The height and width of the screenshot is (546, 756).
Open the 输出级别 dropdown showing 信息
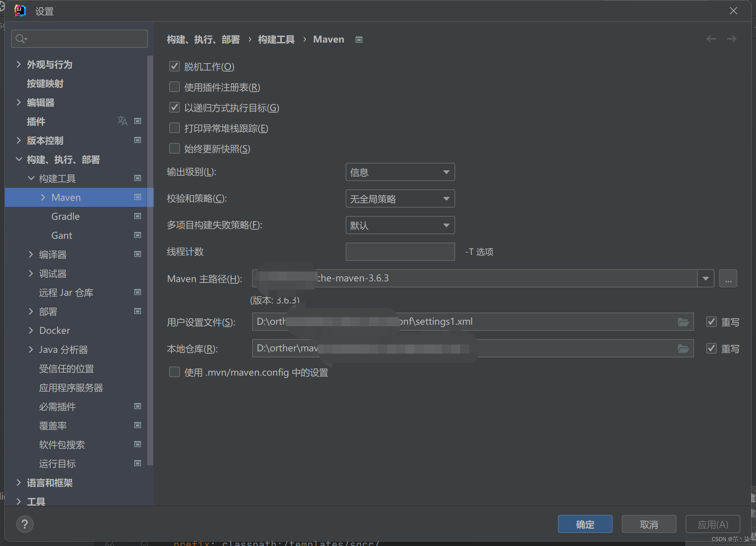tap(400, 172)
